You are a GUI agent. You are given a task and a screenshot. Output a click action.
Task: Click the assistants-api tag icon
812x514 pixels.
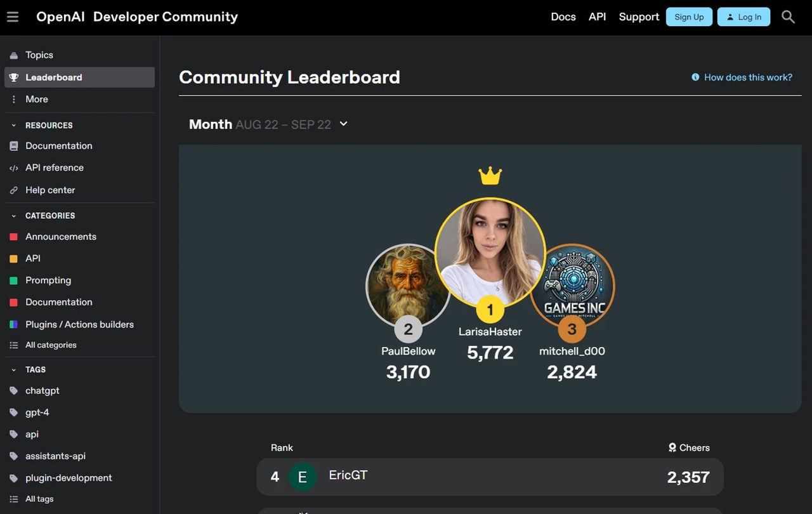[14, 456]
